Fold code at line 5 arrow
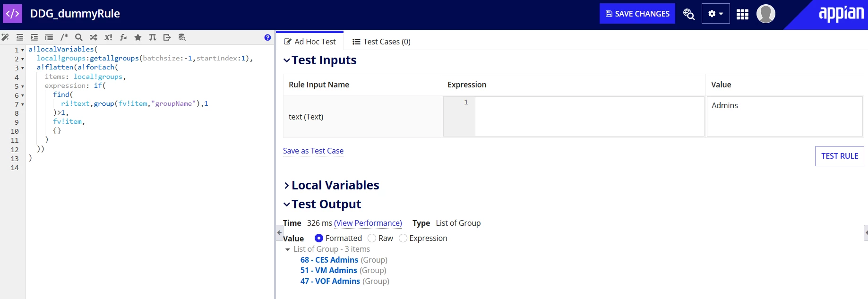The image size is (868, 299). click(22, 86)
